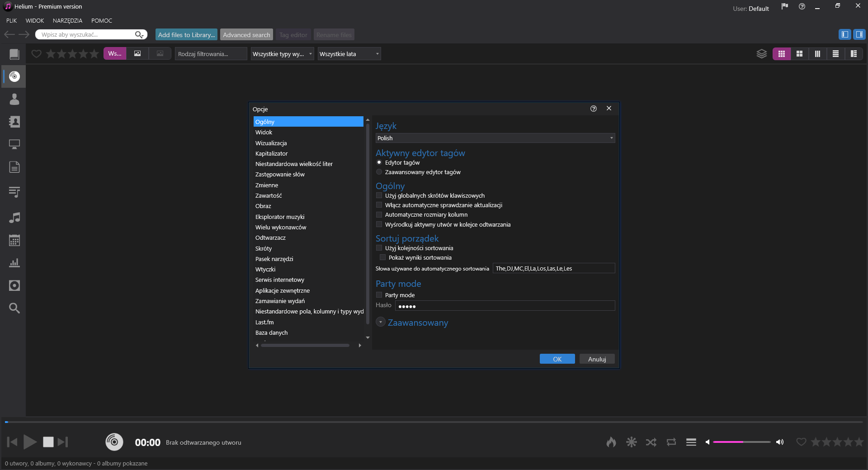Click Add files to Library button
The width and height of the screenshot is (868, 470).
tap(187, 35)
